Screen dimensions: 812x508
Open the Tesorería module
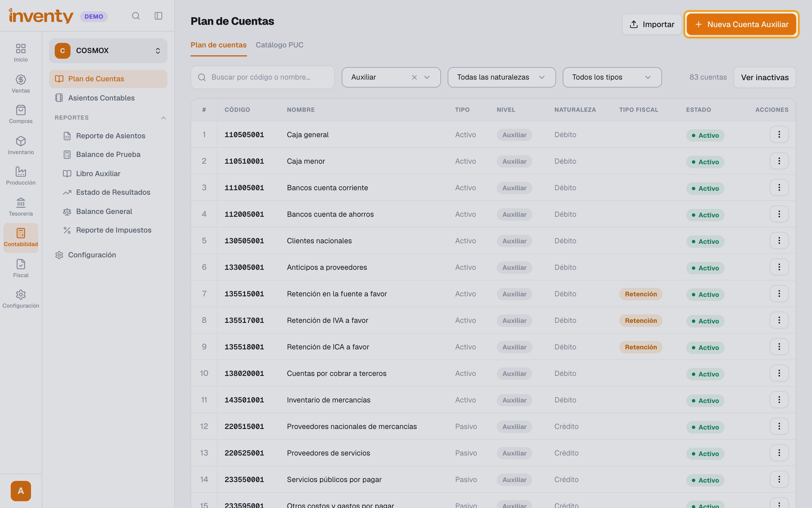[x=21, y=207]
